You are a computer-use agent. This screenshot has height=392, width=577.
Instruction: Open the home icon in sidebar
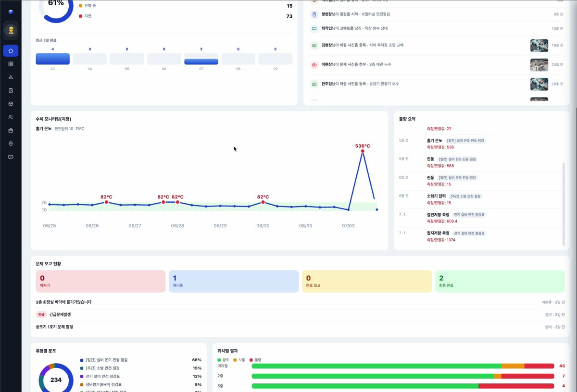(x=11, y=50)
